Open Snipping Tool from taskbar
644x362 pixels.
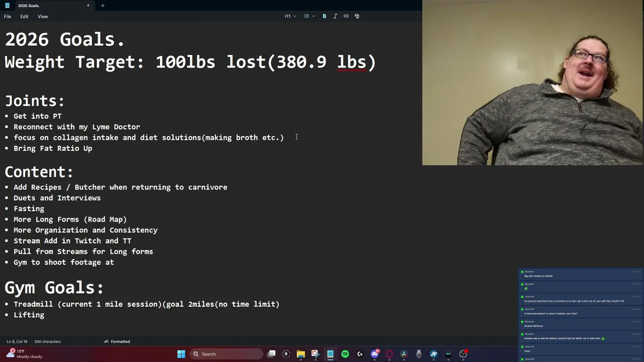coord(315,354)
